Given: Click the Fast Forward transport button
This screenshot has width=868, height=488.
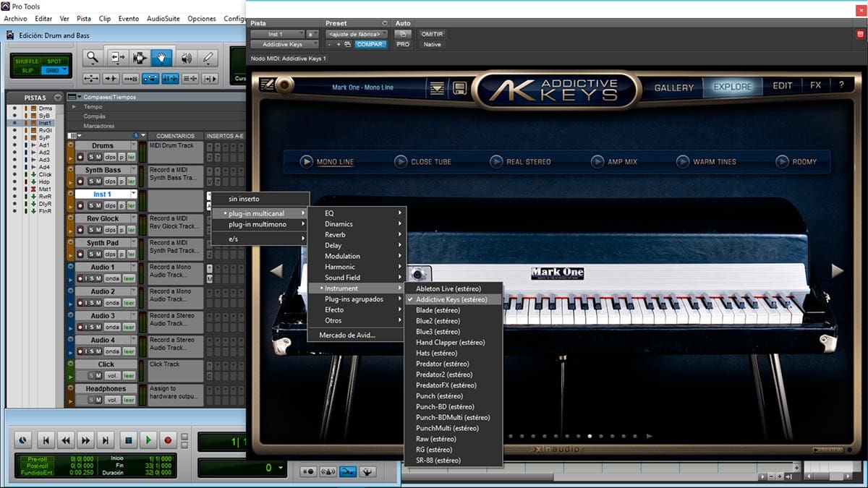Looking at the screenshot, I should (86, 440).
